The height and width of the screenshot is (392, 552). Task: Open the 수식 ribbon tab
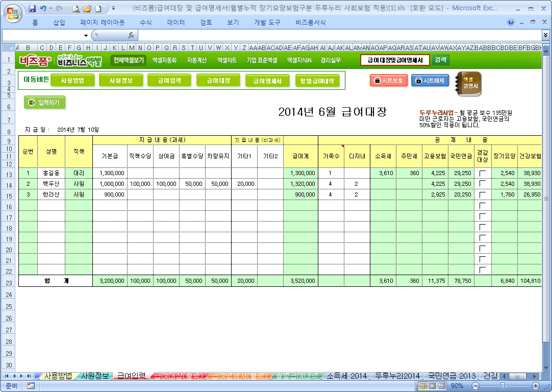(145, 22)
